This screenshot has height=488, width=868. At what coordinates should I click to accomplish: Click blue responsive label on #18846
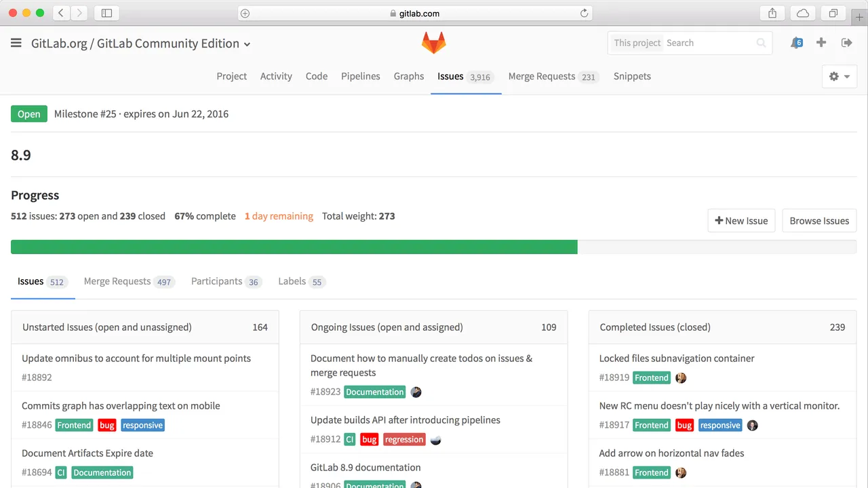(x=142, y=425)
